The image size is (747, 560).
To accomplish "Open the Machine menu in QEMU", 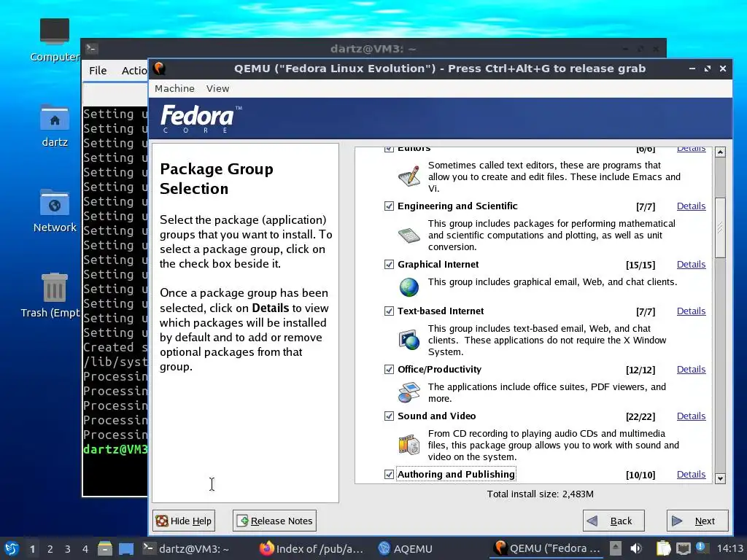I will click(x=174, y=88).
